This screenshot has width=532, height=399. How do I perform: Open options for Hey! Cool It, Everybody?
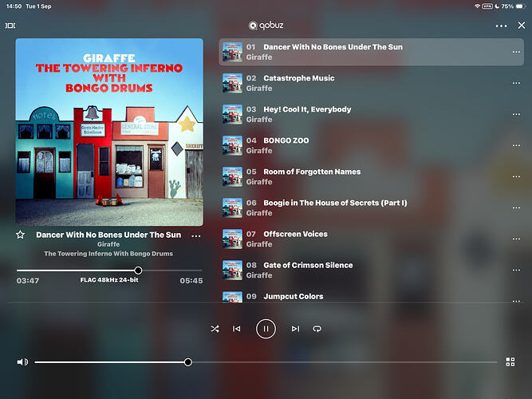516,114
